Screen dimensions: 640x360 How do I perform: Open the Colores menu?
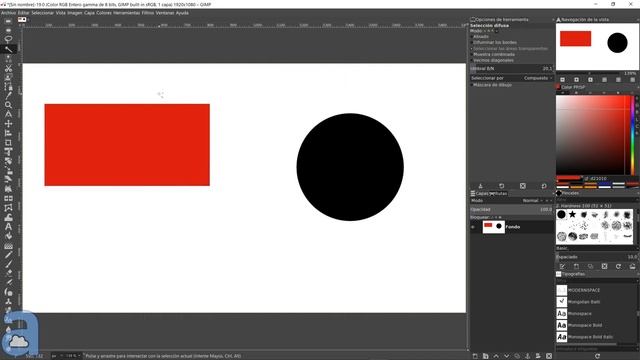(x=104, y=13)
